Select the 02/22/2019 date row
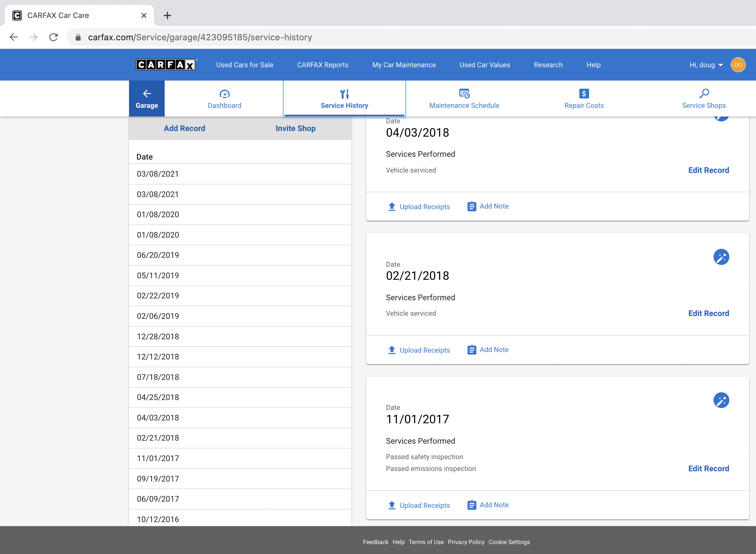Viewport: 756px width, 554px height. click(x=240, y=296)
